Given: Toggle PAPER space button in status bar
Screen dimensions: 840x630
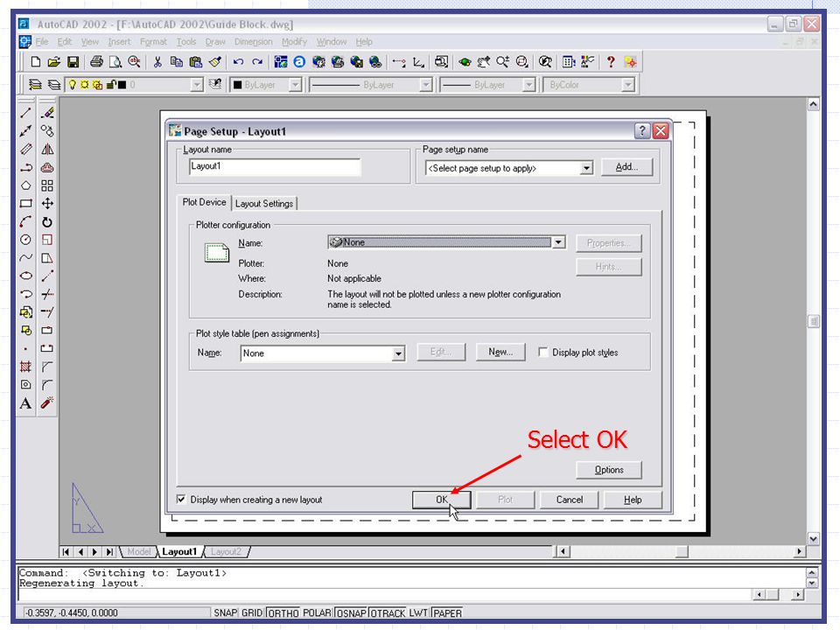Looking at the screenshot, I should [x=447, y=612].
